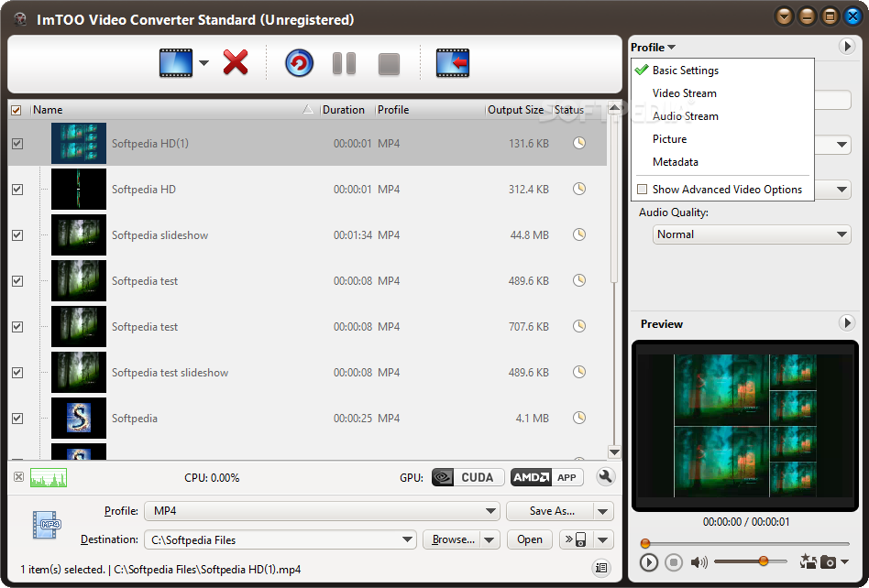This screenshot has height=588, width=869.
Task: Open the snapshot options dropdown arrow
Action: point(844,562)
